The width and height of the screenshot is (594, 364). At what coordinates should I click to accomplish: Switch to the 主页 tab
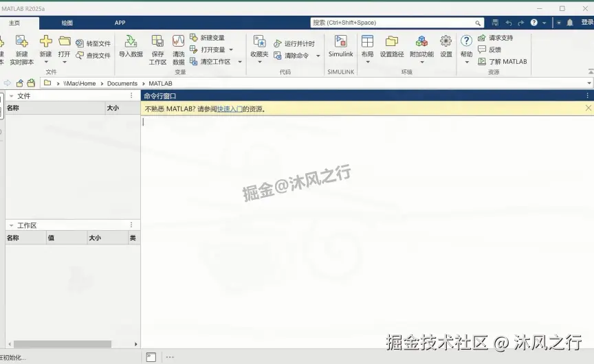14,23
